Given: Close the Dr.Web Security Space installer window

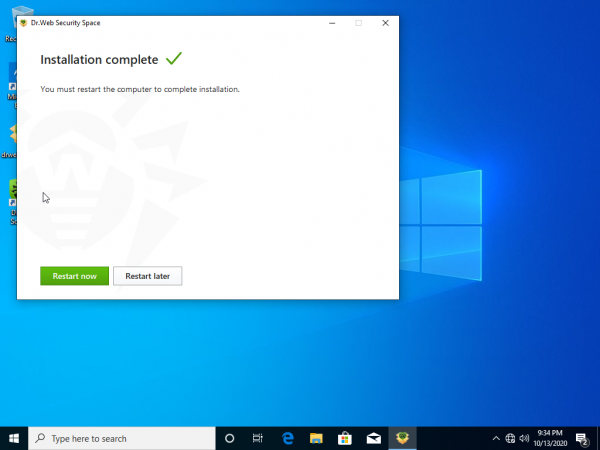Looking at the screenshot, I should (385, 22).
